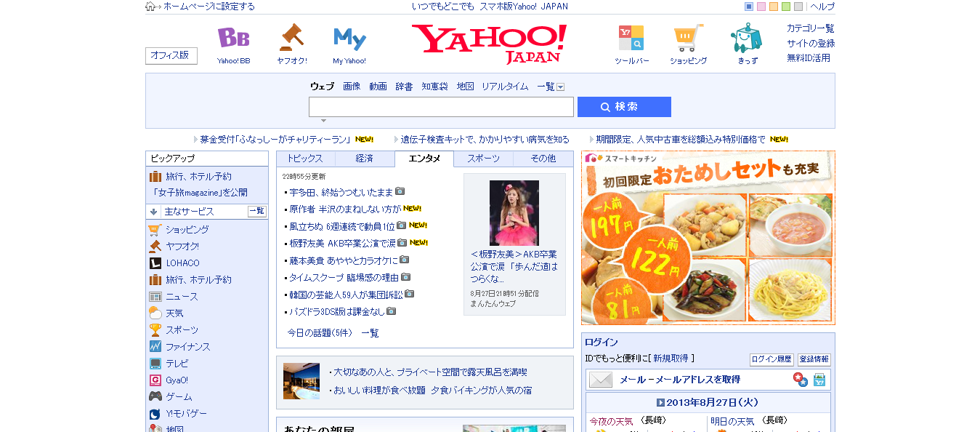Select the エンタメ tab
Image resolution: width=980 pixels, height=432 pixels.
[x=424, y=159]
